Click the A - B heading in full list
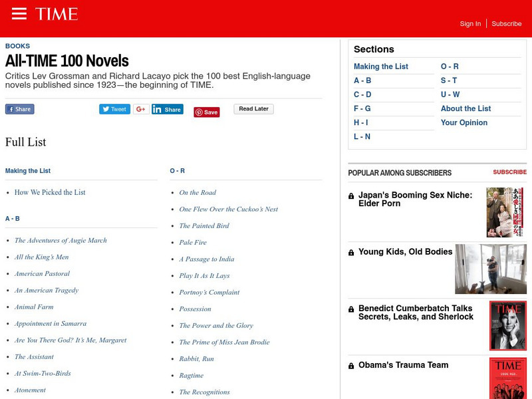This screenshot has height=399, width=532. [x=13, y=219]
